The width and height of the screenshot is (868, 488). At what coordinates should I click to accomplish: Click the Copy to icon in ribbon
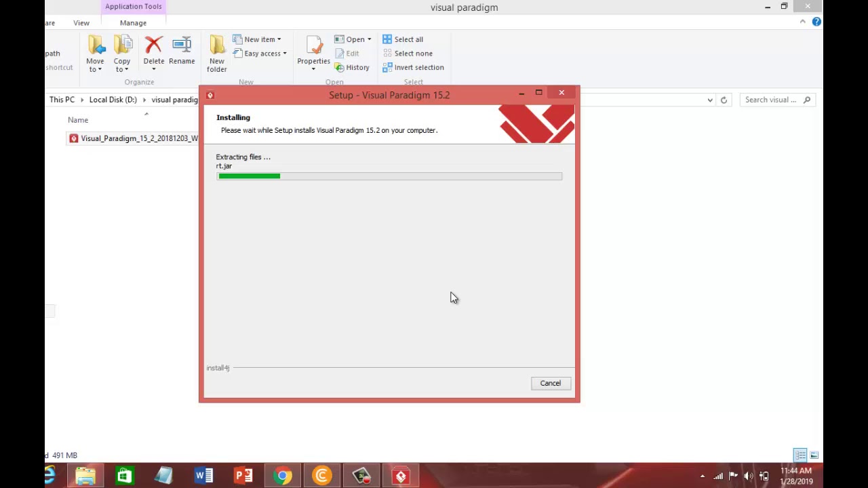tap(122, 45)
